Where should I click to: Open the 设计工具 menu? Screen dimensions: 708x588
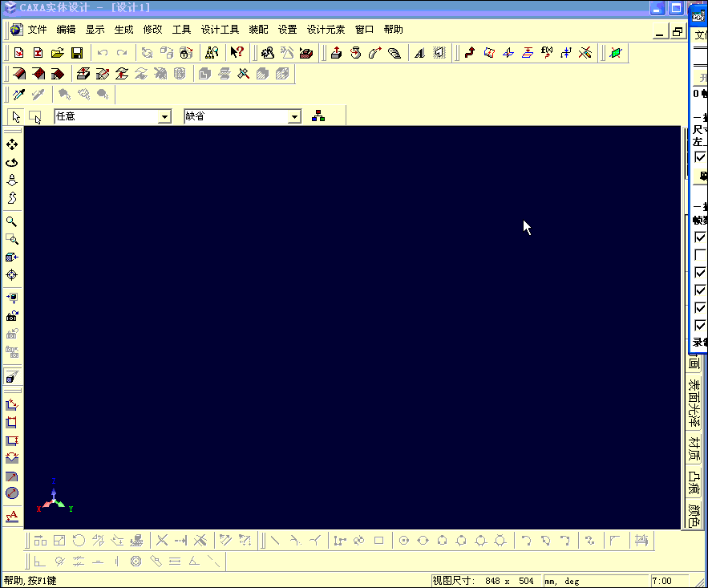pyautogui.click(x=220, y=30)
